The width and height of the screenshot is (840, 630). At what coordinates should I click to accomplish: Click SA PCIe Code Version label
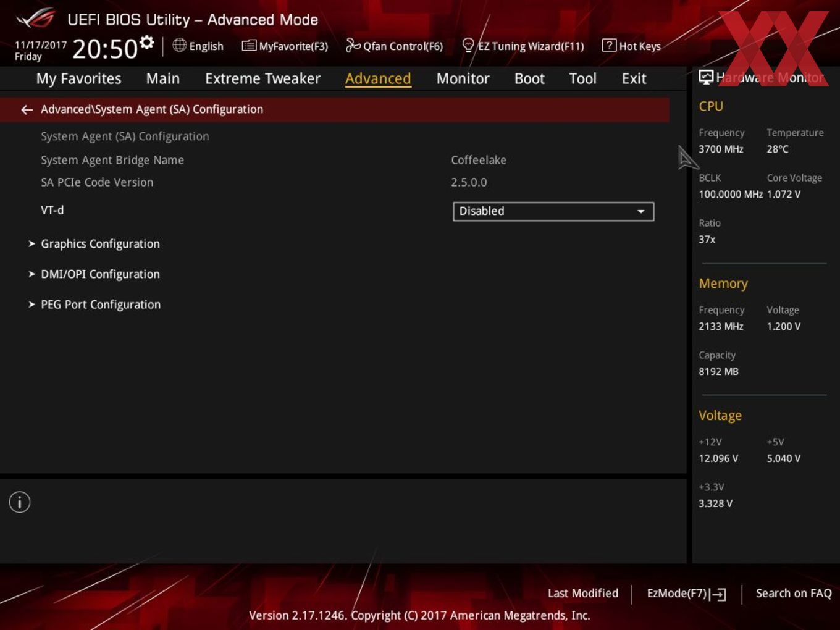(97, 182)
